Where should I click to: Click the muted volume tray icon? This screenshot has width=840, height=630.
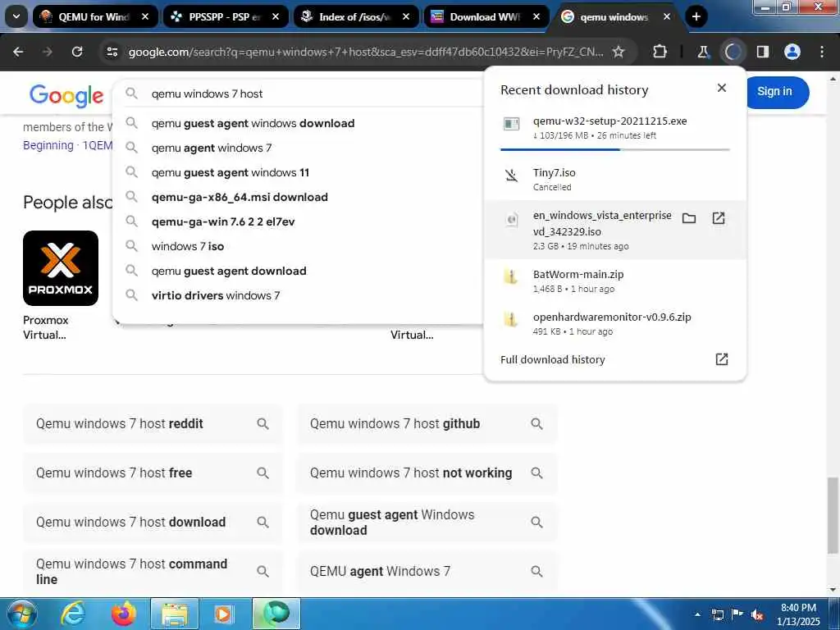[757, 615]
